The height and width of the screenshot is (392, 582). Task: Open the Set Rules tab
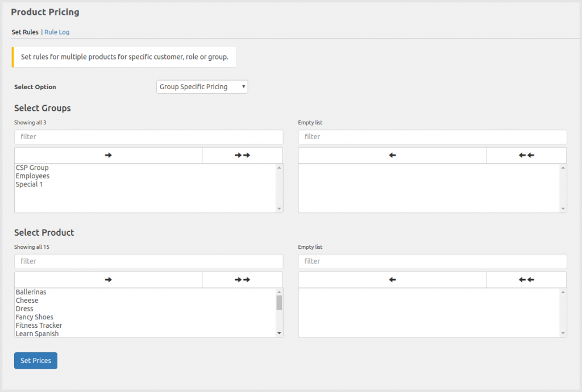25,32
